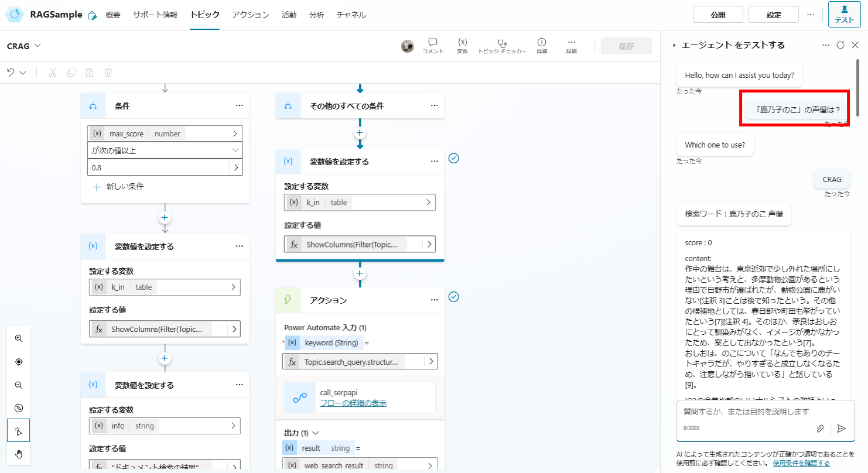Click the zoom in magnifier icon

click(x=19, y=338)
